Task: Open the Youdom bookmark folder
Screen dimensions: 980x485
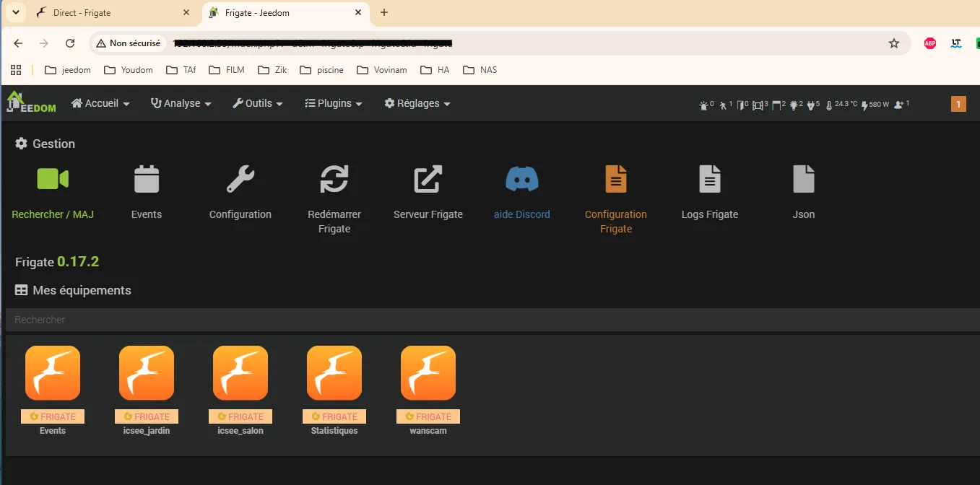Action: 129,70
